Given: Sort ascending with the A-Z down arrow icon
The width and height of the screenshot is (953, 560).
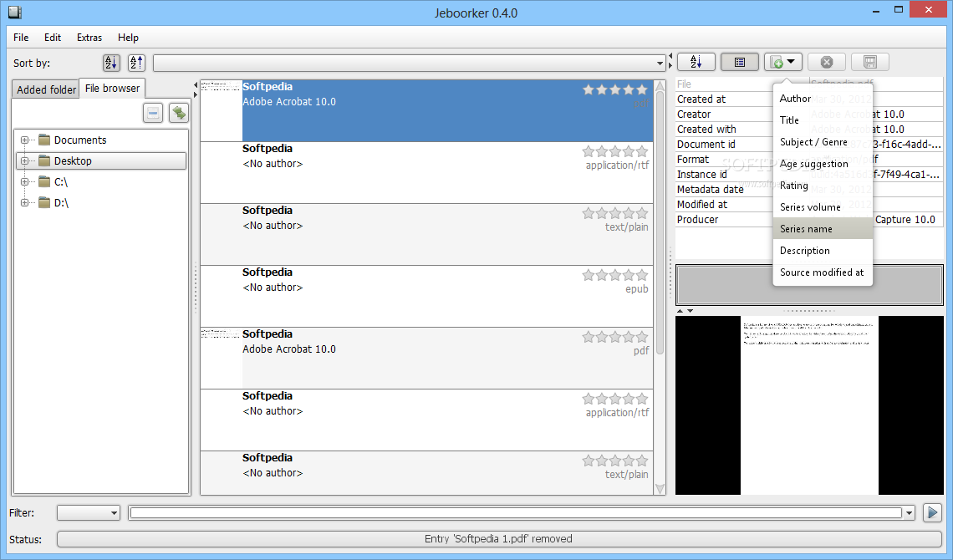Looking at the screenshot, I should tap(111, 63).
